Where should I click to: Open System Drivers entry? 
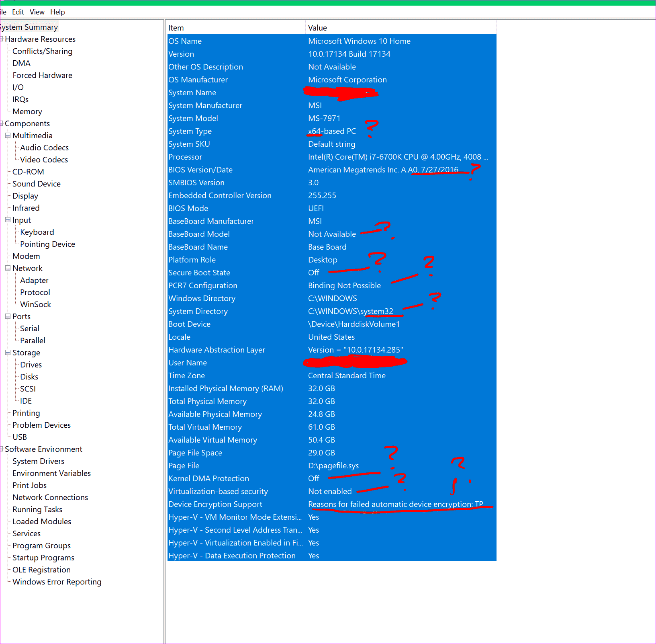[39, 461]
